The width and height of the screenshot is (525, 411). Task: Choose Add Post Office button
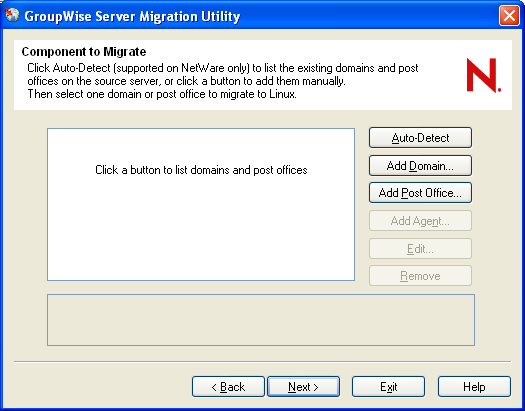420,192
